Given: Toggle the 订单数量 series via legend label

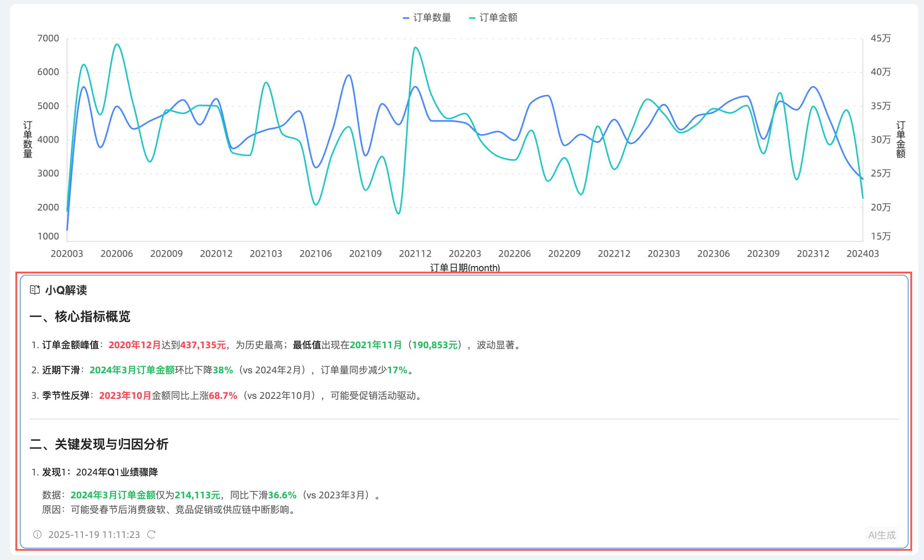Looking at the screenshot, I should 432,18.
